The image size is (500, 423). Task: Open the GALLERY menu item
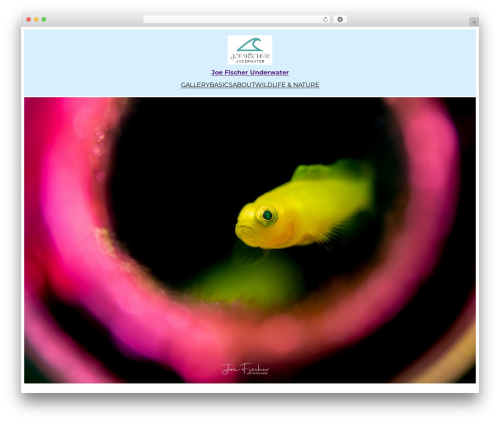(x=195, y=85)
